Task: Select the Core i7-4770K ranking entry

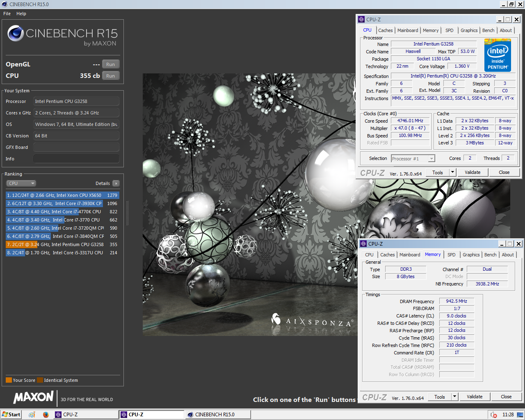Action: point(62,212)
